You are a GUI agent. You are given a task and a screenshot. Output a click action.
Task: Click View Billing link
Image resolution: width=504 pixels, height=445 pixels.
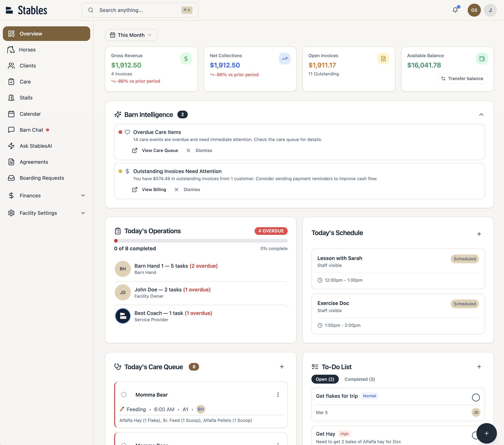click(149, 189)
